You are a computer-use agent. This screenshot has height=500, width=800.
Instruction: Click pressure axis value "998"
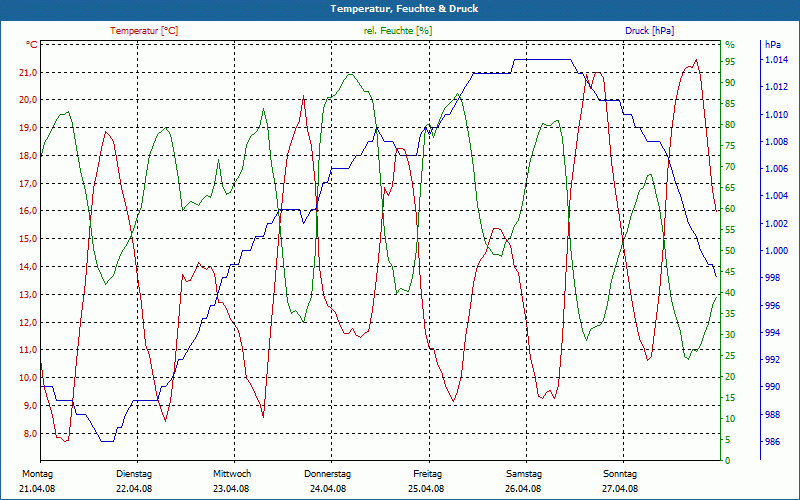[x=772, y=278]
